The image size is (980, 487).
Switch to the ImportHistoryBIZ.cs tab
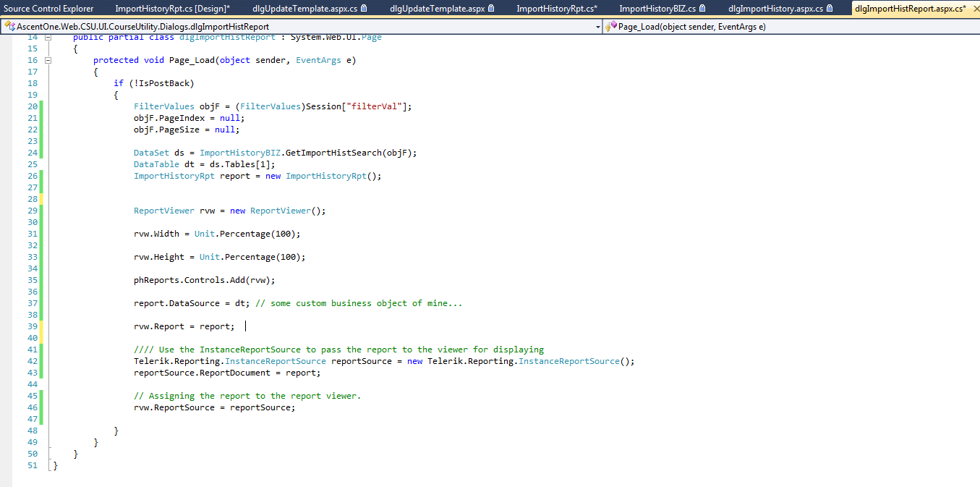click(657, 9)
